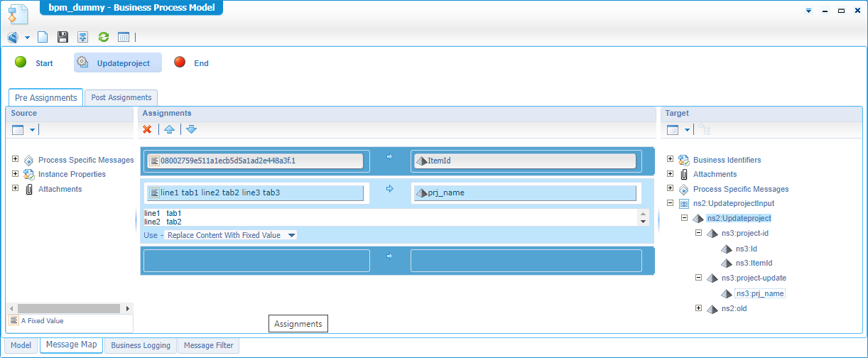Viewport: 868px width, 358px height.
Task: Select the red End node
Action: [180, 63]
